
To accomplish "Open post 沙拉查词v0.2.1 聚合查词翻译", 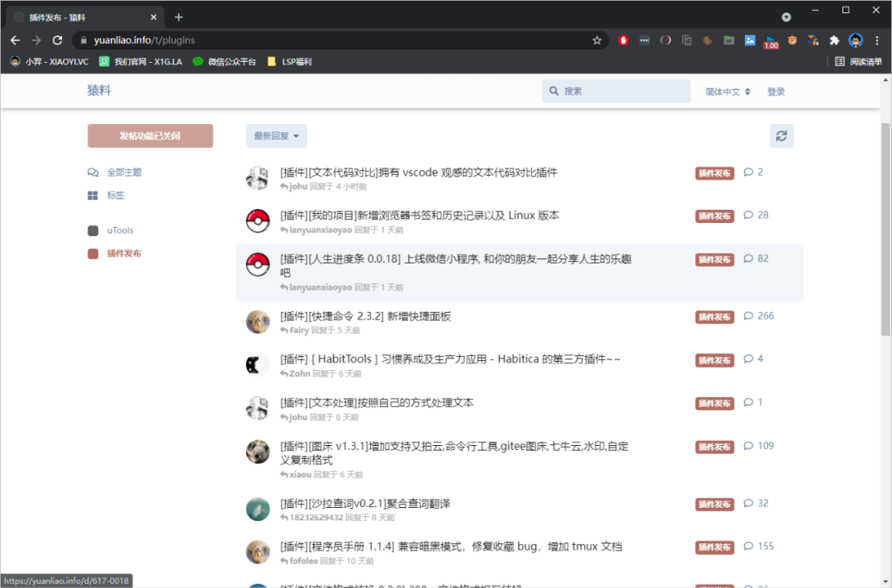I will [x=365, y=503].
